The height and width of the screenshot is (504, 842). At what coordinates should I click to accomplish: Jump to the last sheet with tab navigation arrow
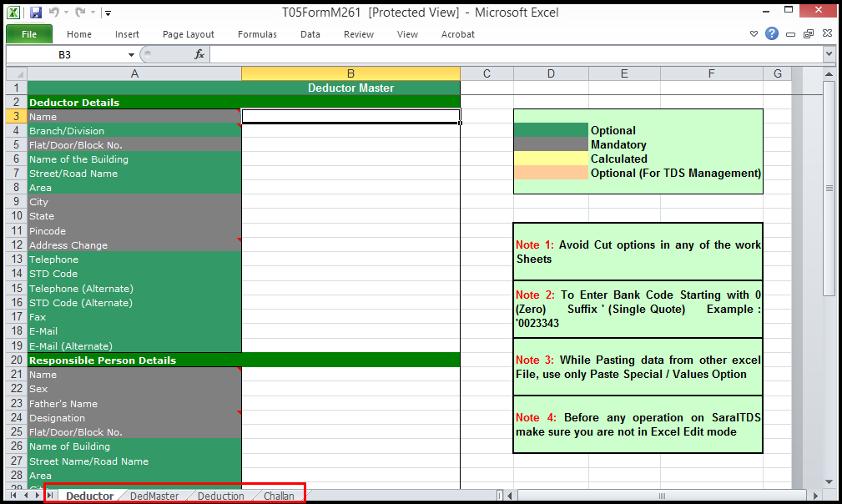coord(49,496)
